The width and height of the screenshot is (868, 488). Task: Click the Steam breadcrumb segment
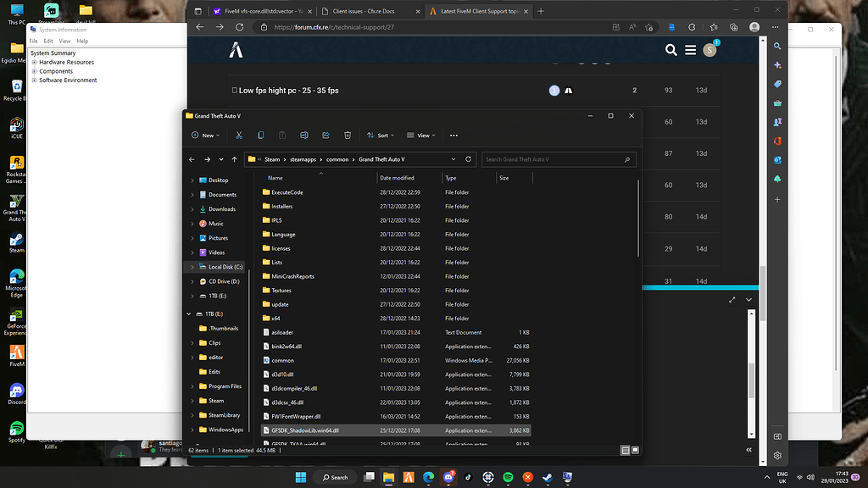(x=272, y=159)
